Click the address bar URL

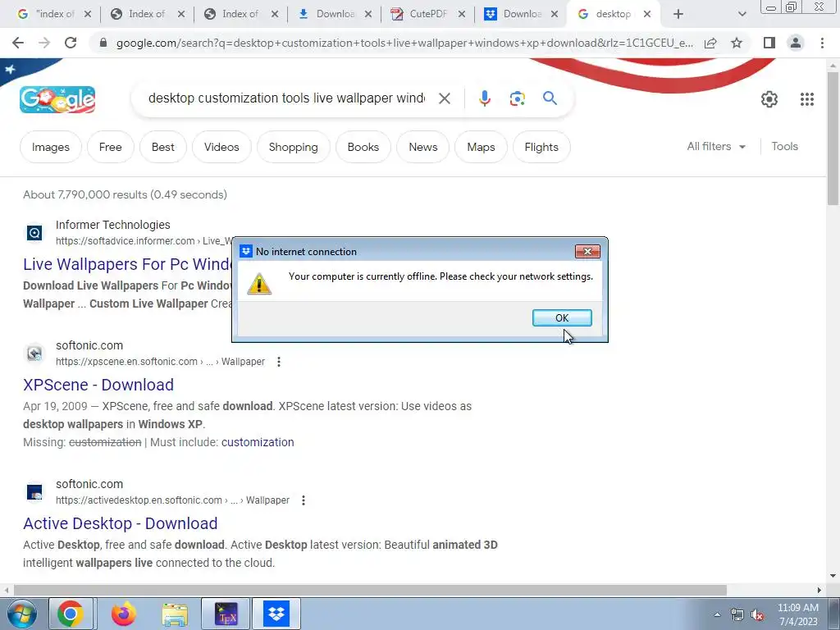(404, 43)
